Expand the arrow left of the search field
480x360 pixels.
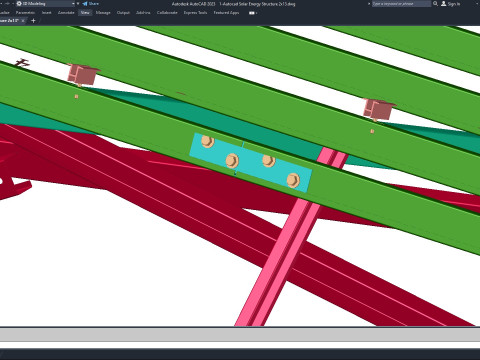point(369,4)
